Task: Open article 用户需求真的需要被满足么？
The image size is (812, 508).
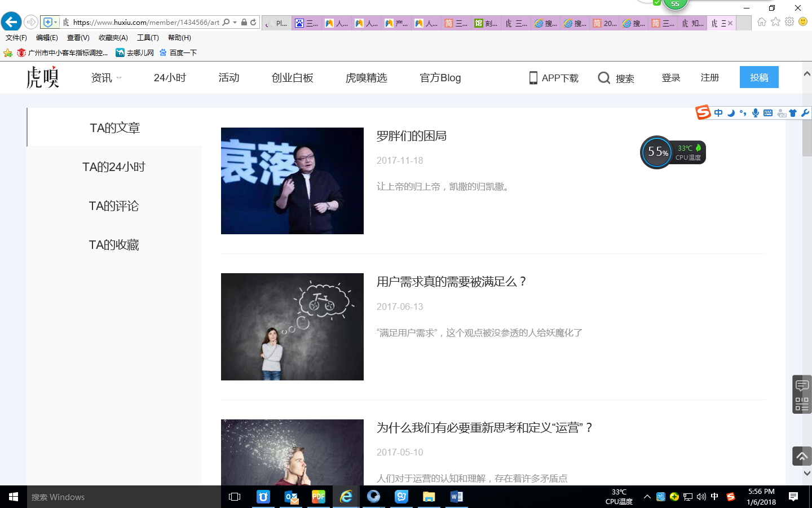Action: tap(452, 282)
